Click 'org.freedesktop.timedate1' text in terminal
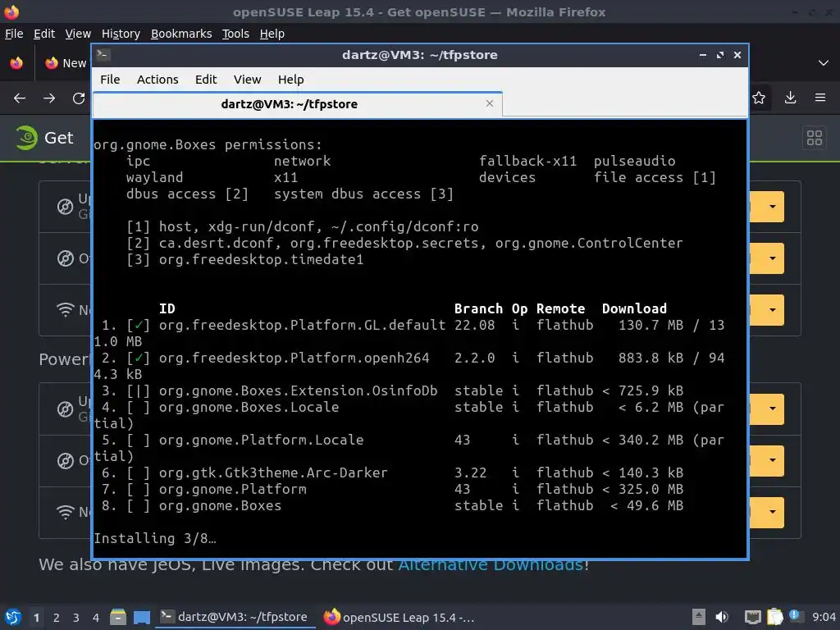Image resolution: width=840 pixels, height=630 pixels. [x=262, y=259]
